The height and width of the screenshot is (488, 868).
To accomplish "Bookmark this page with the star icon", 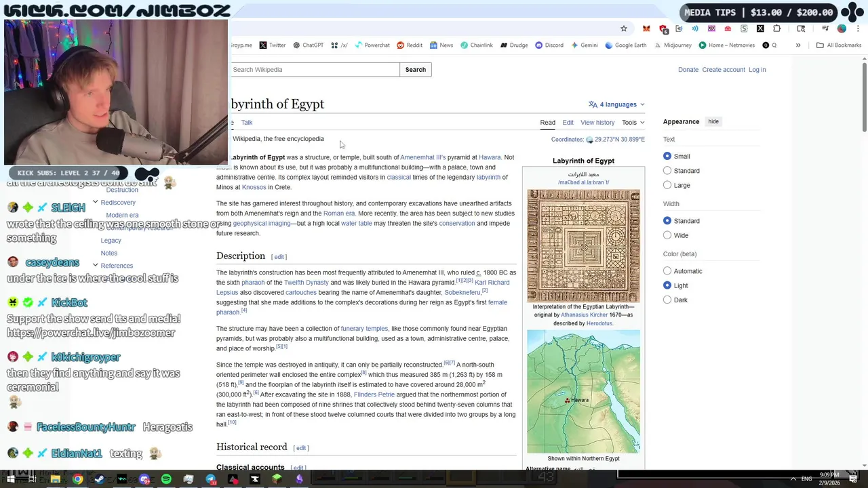I will pyautogui.click(x=624, y=28).
